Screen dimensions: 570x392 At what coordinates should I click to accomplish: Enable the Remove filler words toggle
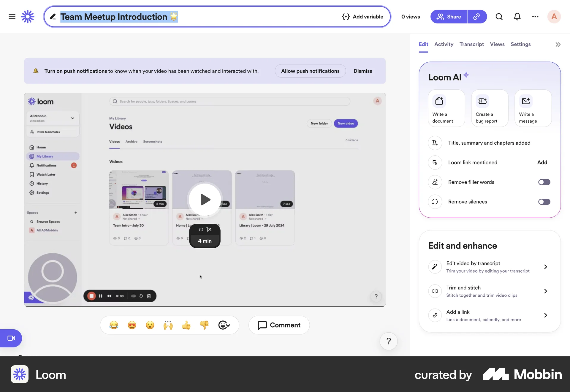coord(544,182)
